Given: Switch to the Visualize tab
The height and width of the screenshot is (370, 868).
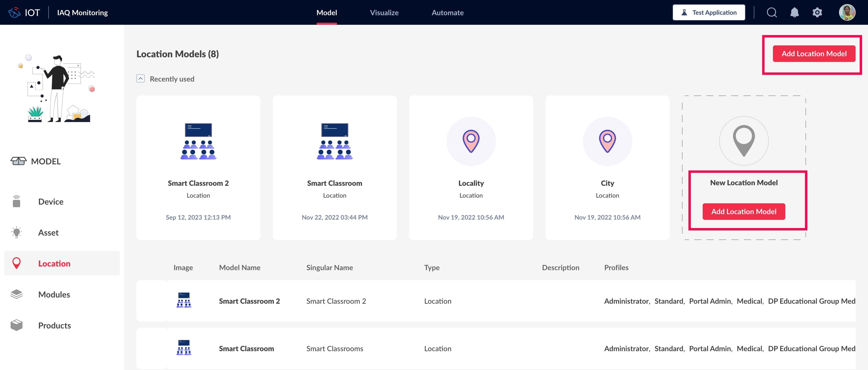Looking at the screenshot, I should pyautogui.click(x=384, y=12).
